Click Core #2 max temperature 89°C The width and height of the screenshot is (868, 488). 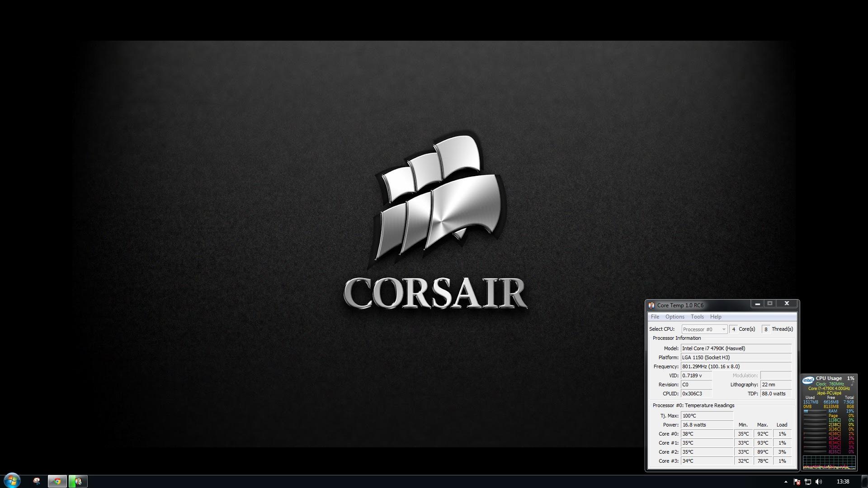(763, 452)
